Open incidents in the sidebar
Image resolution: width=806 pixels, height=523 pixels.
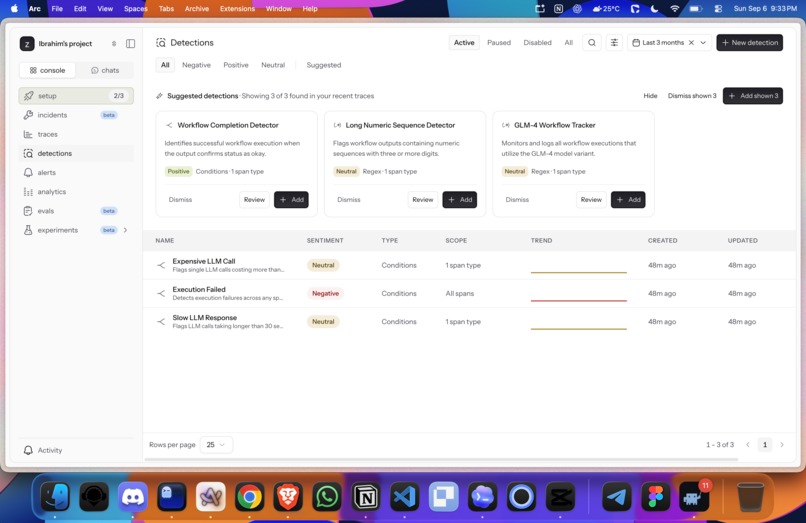click(76, 115)
